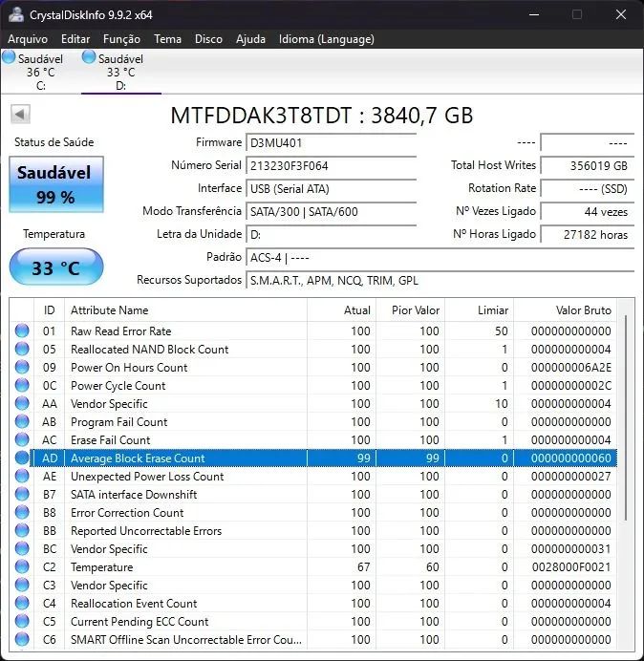This screenshot has height=661, width=644.
Task: Click the Interface field USB (Serial ATA)
Action: click(331, 188)
